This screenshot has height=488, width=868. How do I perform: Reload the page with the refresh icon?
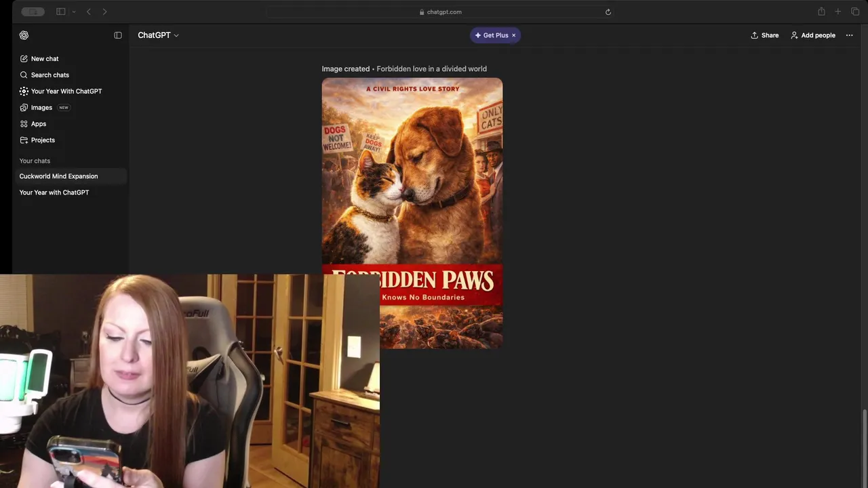tap(608, 12)
